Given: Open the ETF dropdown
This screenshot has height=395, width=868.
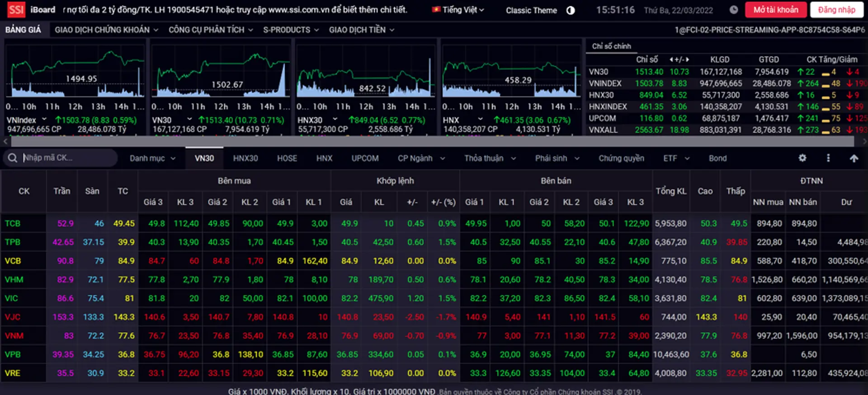Looking at the screenshot, I should coord(676,158).
